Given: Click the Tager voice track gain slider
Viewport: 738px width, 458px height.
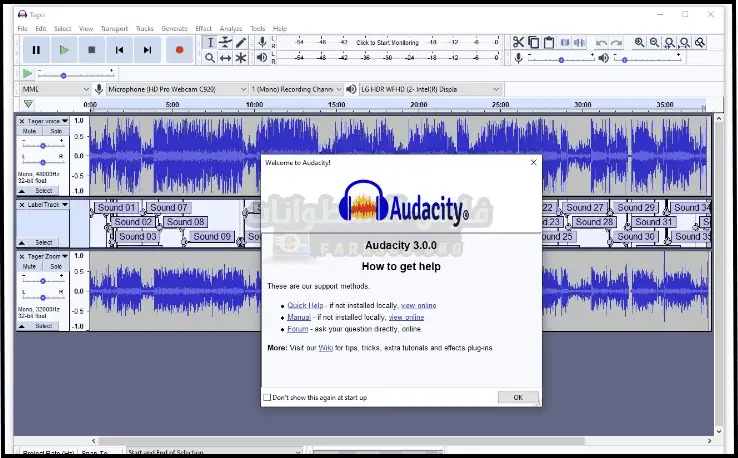Looking at the screenshot, I should pos(42,145).
